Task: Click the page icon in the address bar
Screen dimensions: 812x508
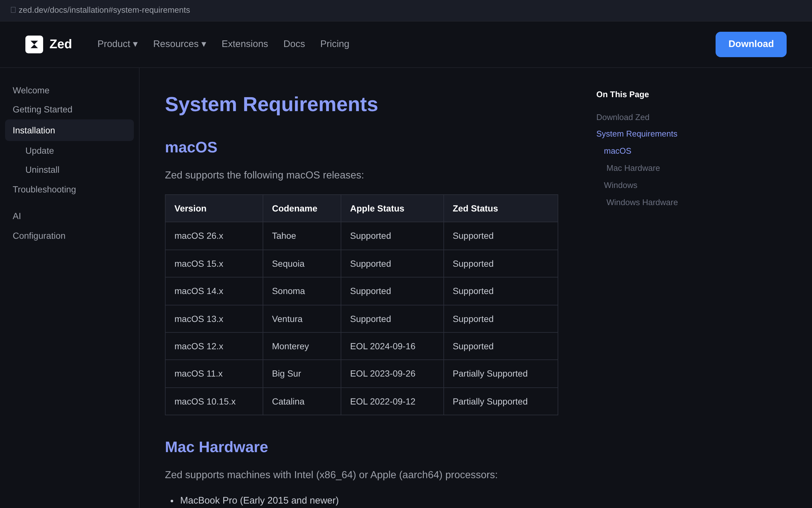Action: pos(13,10)
